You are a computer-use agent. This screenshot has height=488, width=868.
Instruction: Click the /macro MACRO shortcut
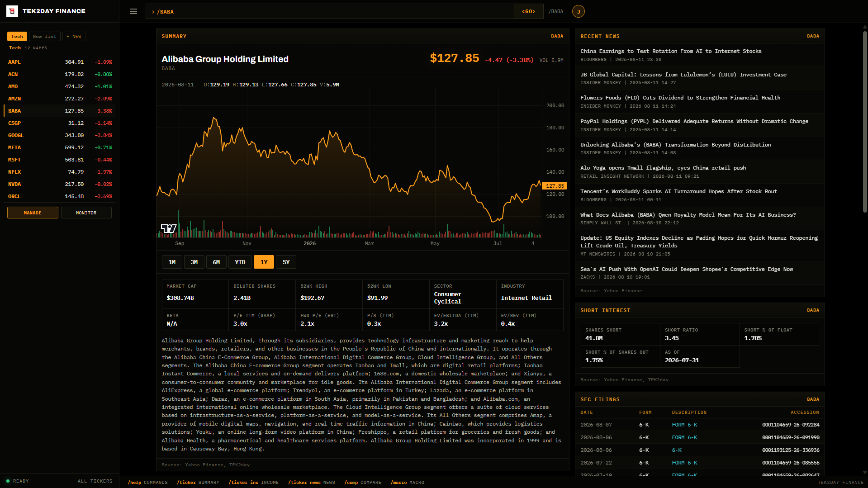[x=408, y=483]
